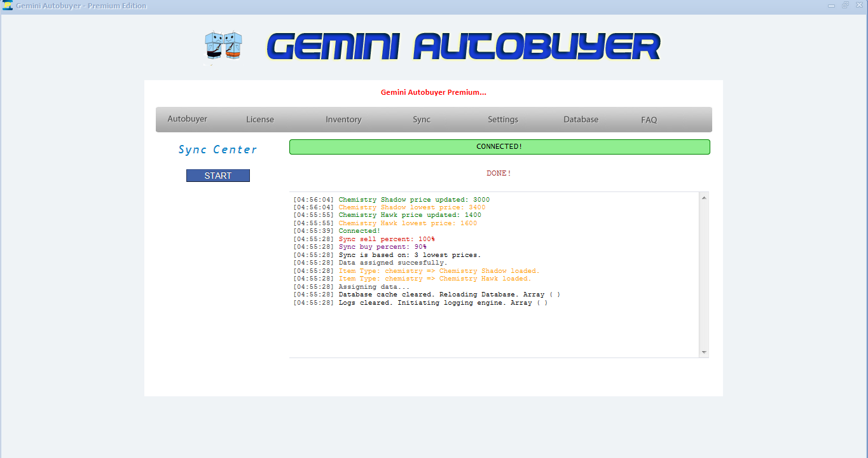Image resolution: width=868 pixels, height=458 pixels.
Task: Go to the Inventory tab
Action: pyautogui.click(x=343, y=120)
